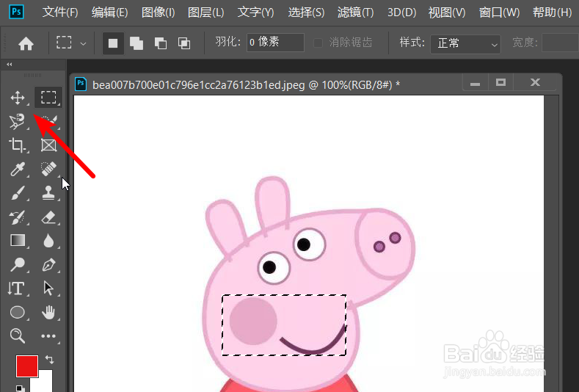Open the 视图(V) menu
Image resolution: width=579 pixels, height=392 pixels.
pos(447,12)
